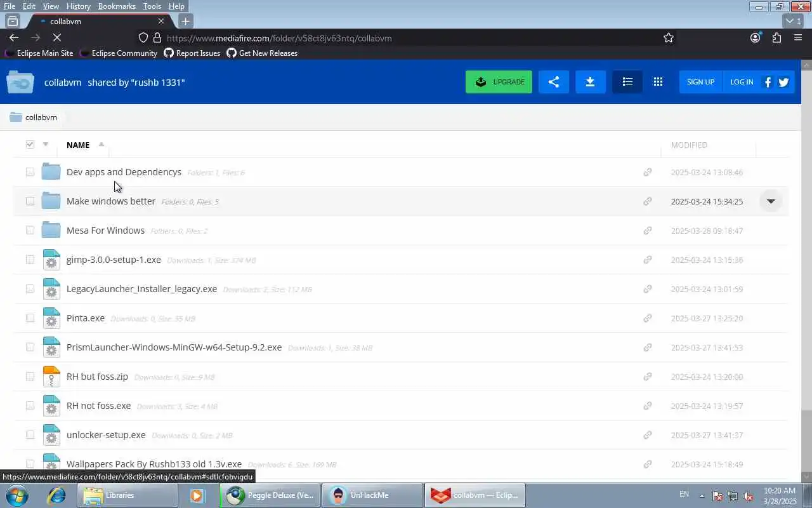Check the Pinta.exe checkbox
Image resolution: width=812 pixels, height=508 pixels.
(x=30, y=318)
